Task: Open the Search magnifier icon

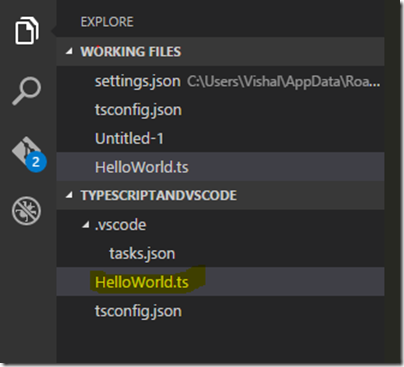Action: 27,91
